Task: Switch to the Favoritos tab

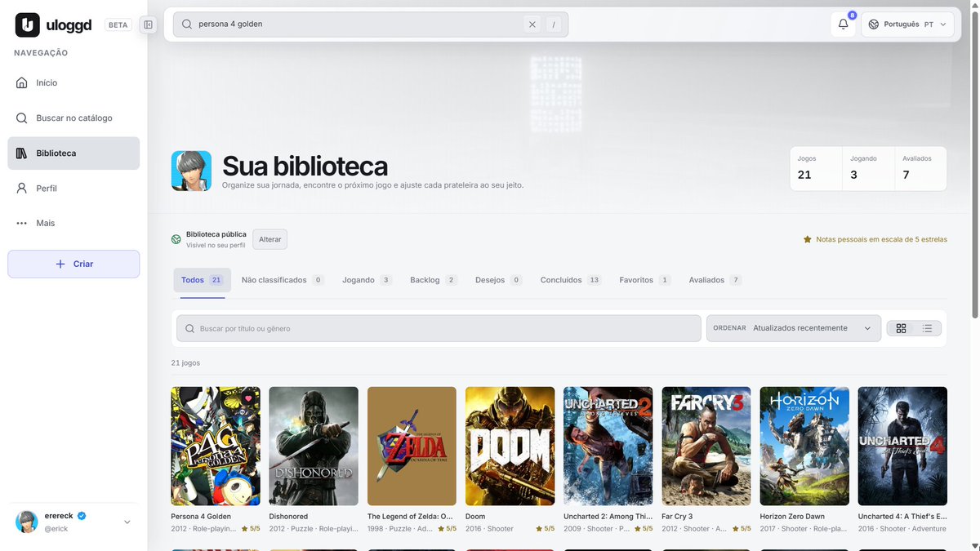Action: (644, 280)
